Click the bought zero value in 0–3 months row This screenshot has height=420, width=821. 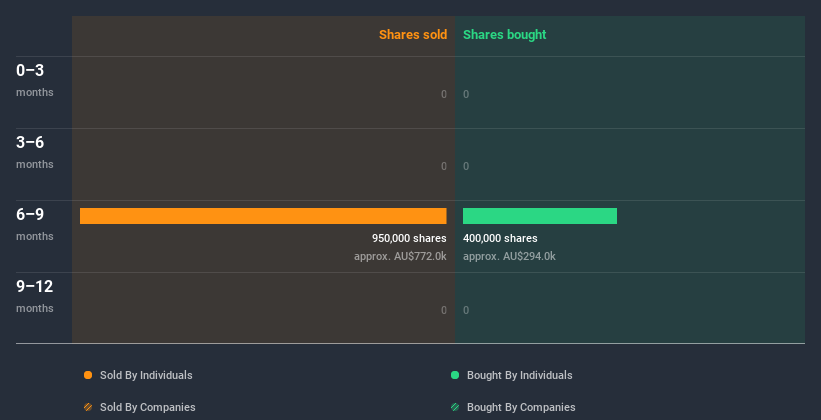coord(466,94)
